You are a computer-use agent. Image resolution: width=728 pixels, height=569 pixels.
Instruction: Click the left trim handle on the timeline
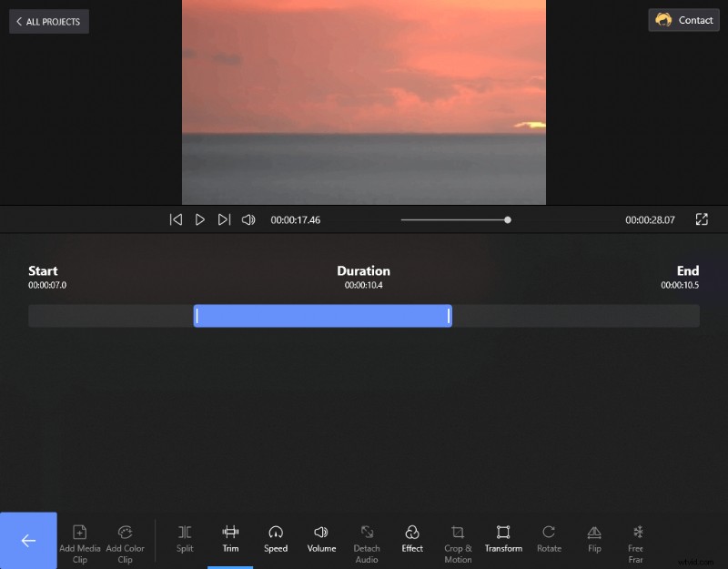pos(197,315)
